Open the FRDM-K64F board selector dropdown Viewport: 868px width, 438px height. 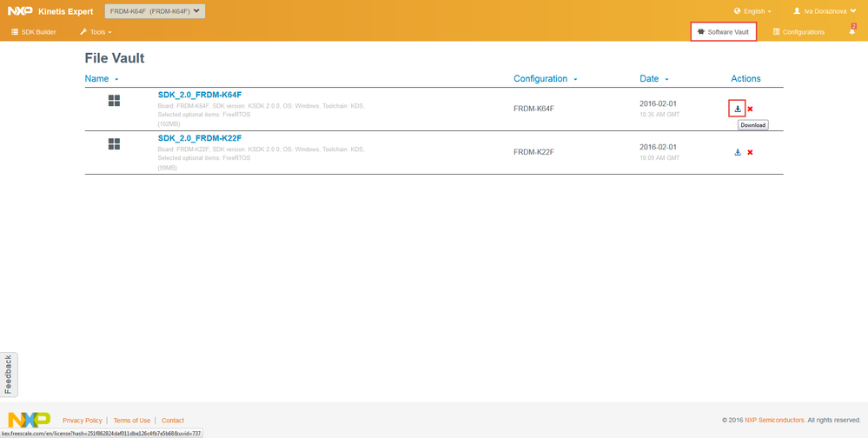point(155,11)
